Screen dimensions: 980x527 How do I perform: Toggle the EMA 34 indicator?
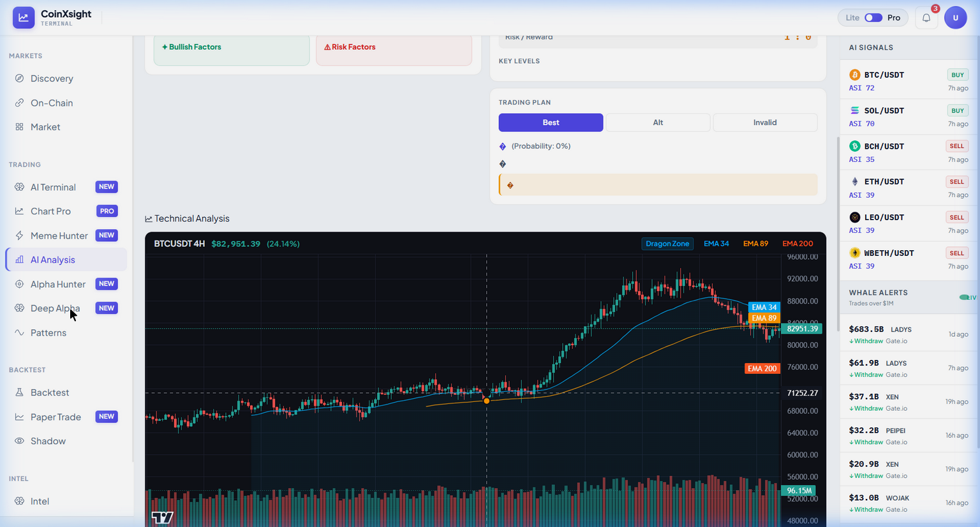tap(716, 244)
